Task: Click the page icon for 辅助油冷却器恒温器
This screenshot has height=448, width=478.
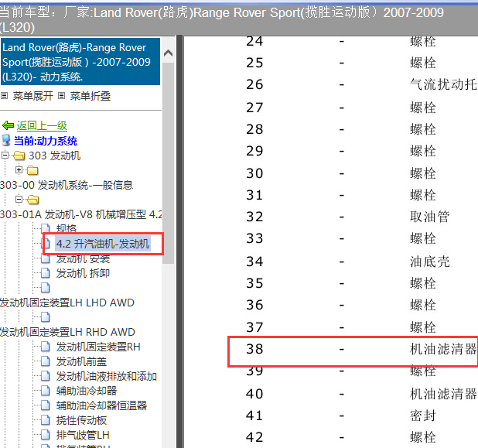Action: click(x=46, y=405)
